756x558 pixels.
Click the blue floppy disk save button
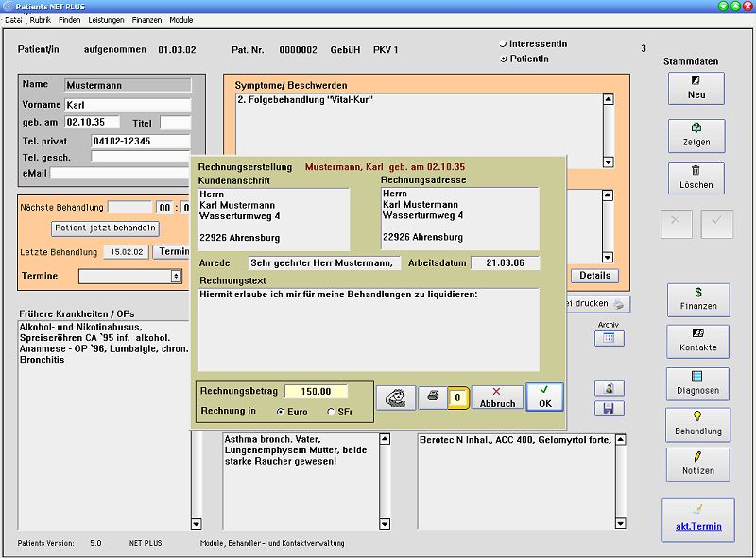pos(609,409)
